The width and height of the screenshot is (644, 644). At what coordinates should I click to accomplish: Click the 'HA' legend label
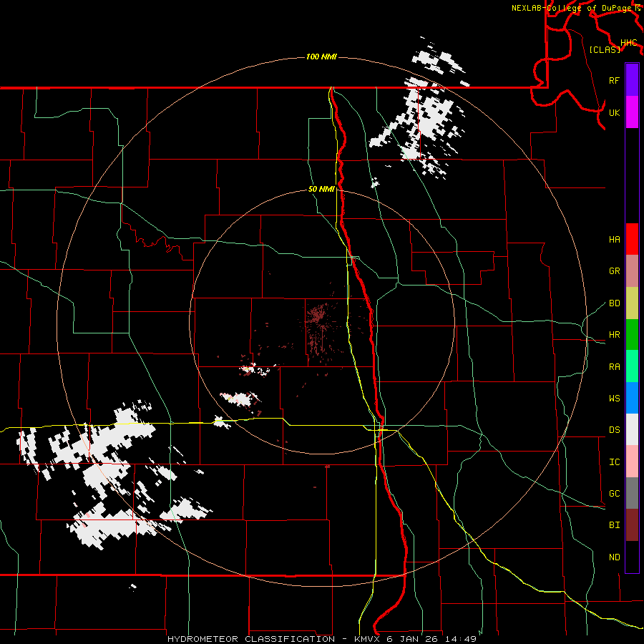click(614, 239)
